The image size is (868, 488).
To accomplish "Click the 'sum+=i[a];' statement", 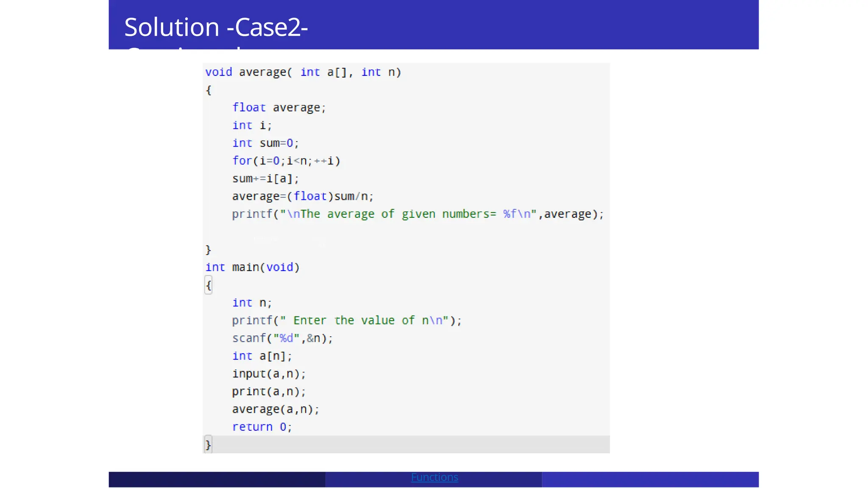I will [x=265, y=179].
